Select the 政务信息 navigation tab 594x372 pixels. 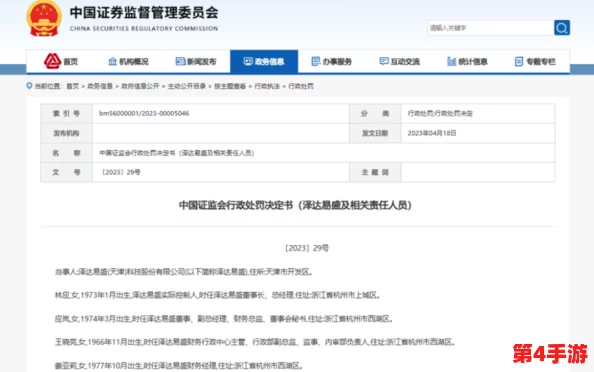coord(264,61)
